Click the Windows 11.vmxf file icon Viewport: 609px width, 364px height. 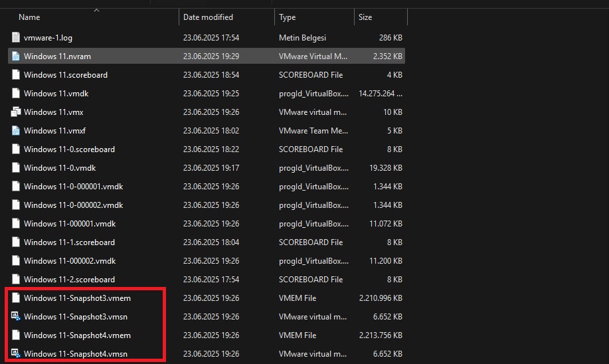click(15, 131)
